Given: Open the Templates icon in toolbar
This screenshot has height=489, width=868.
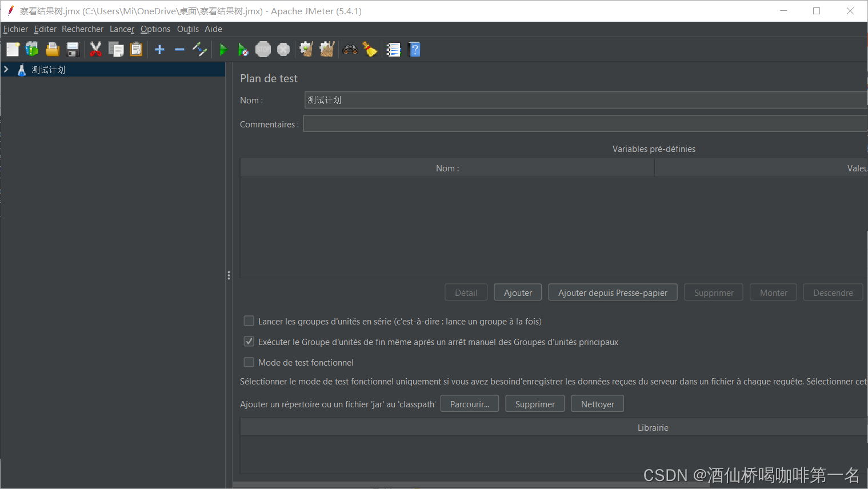Looking at the screenshot, I should coord(32,50).
